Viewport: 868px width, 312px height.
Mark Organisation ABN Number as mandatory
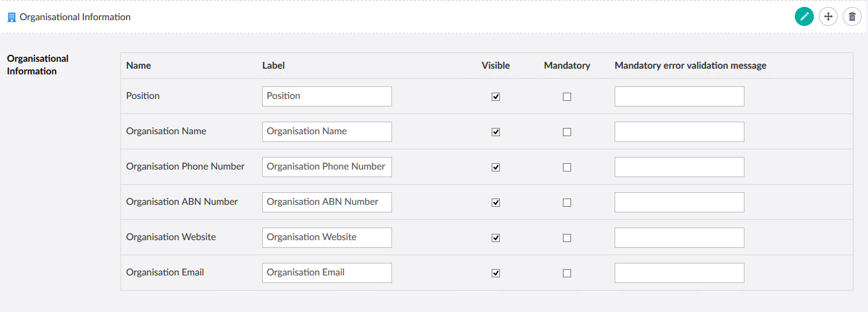[567, 202]
